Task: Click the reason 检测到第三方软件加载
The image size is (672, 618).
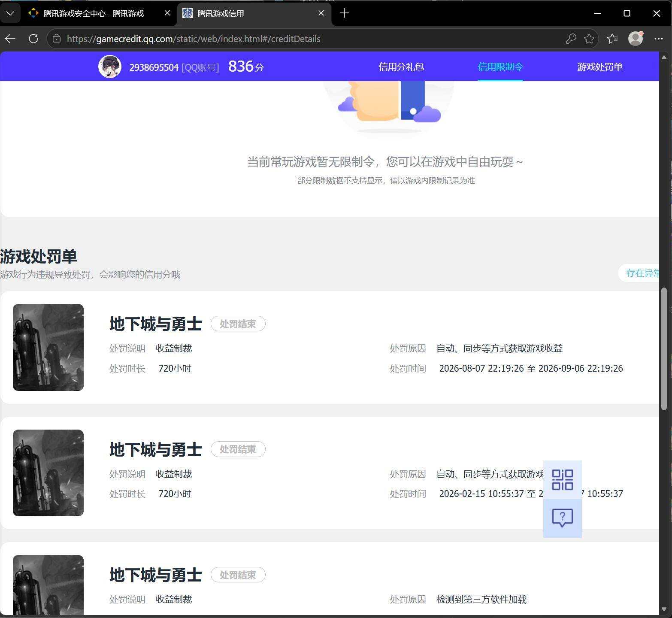Action: click(481, 600)
